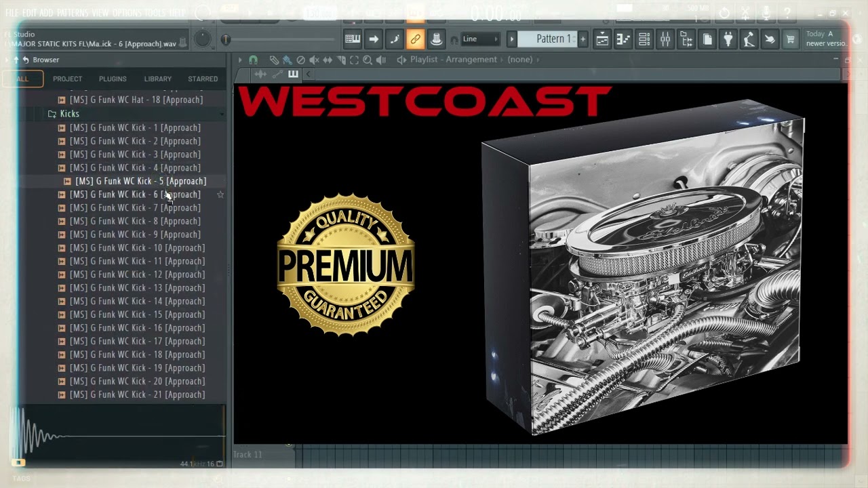Adjust the main volume knob
Image resolution: width=868 pixels, height=488 pixels.
pyautogui.click(x=202, y=39)
